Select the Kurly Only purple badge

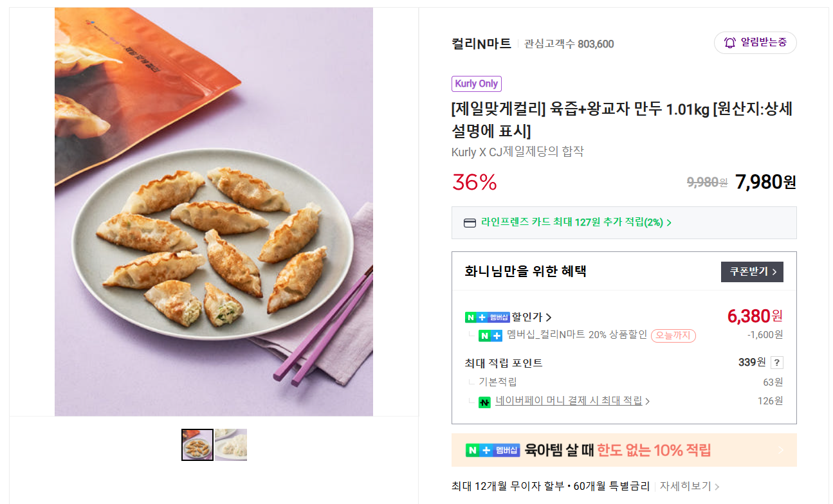476,84
